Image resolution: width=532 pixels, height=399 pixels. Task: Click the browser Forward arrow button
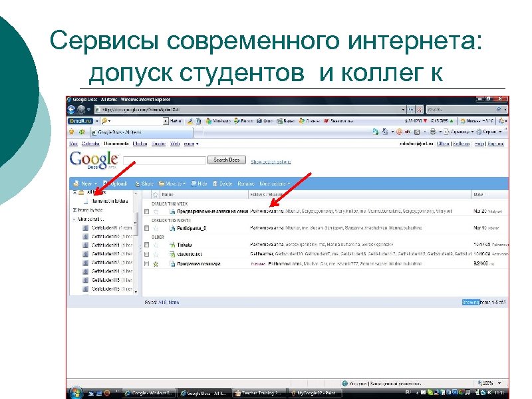coord(81,109)
